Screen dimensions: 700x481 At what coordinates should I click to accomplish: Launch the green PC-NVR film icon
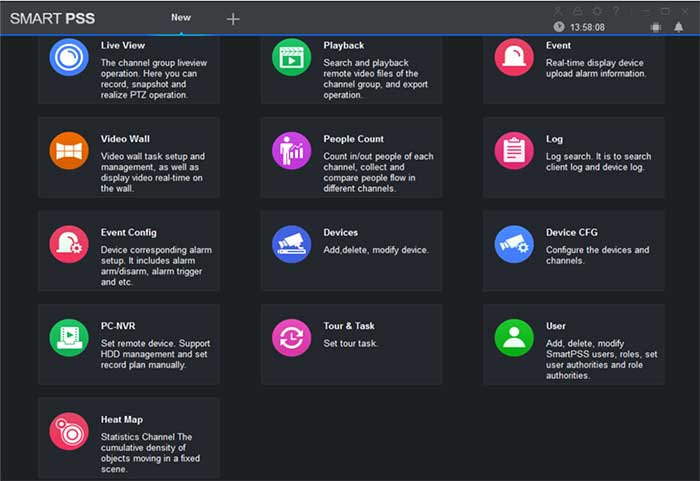click(x=69, y=338)
